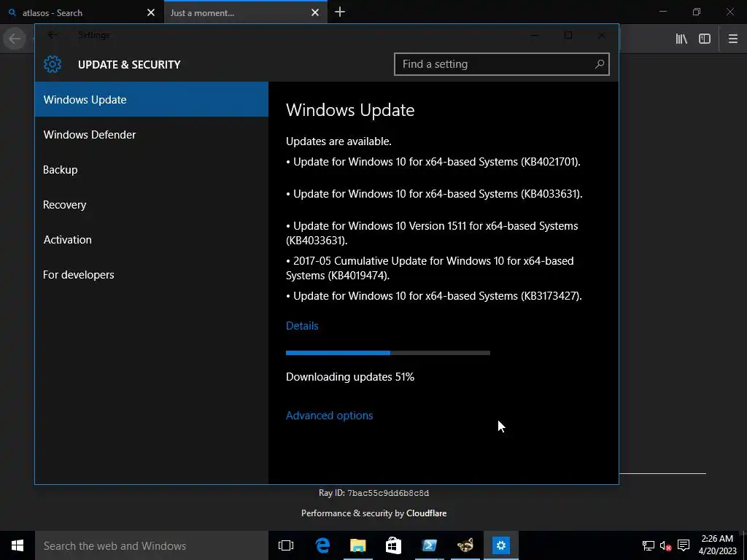Screen dimensions: 747x560
Task: Click the Settings gear icon beside Update & Security
Action: click(x=53, y=64)
